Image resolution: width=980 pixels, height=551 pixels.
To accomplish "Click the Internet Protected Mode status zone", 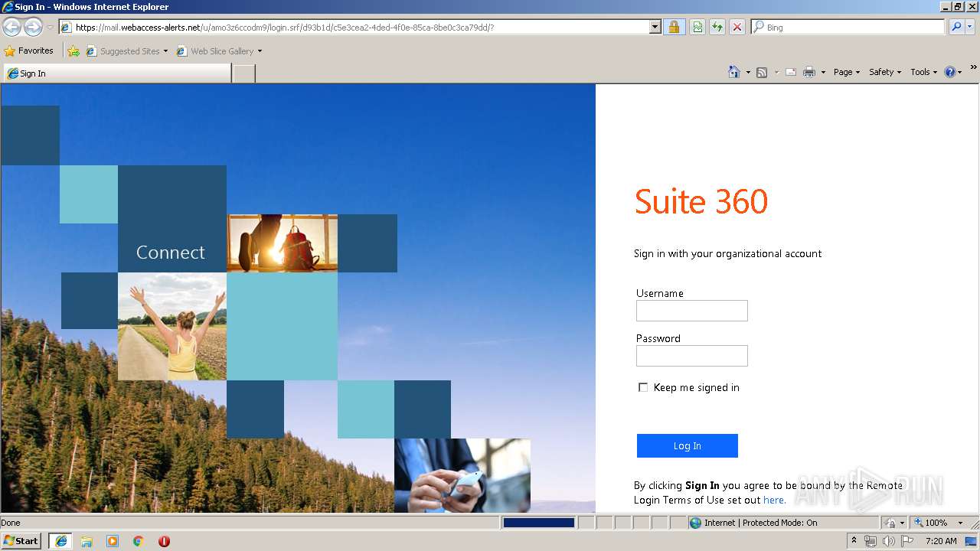I will tap(783, 523).
